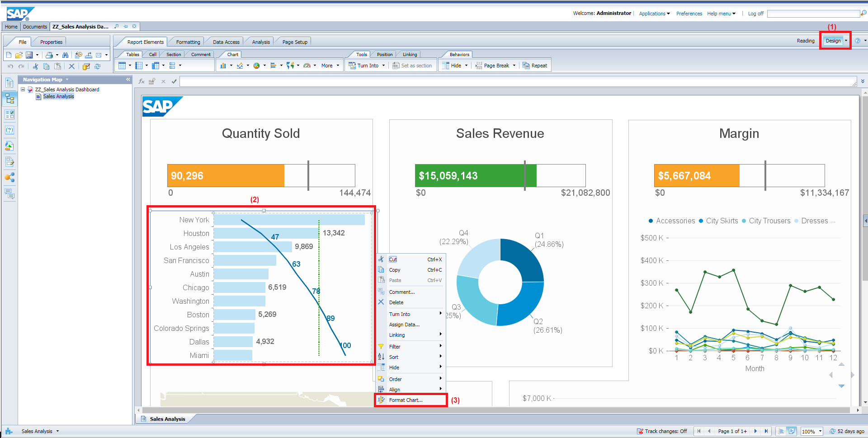The width and height of the screenshot is (868, 438).
Task: Switch to Reading mode
Action: [x=806, y=41]
